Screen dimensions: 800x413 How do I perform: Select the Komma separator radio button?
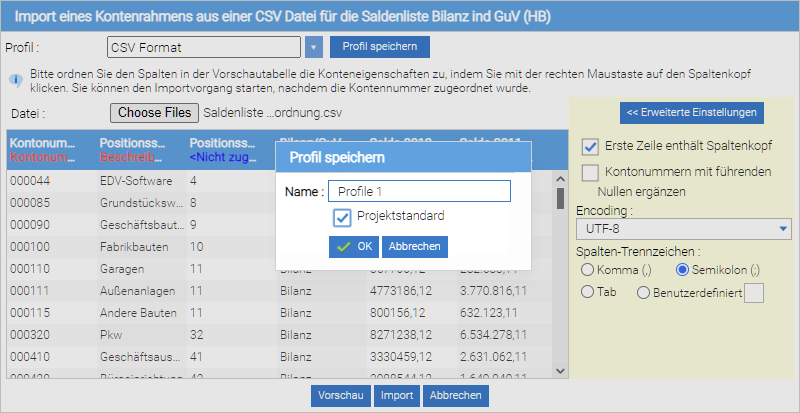(x=588, y=270)
